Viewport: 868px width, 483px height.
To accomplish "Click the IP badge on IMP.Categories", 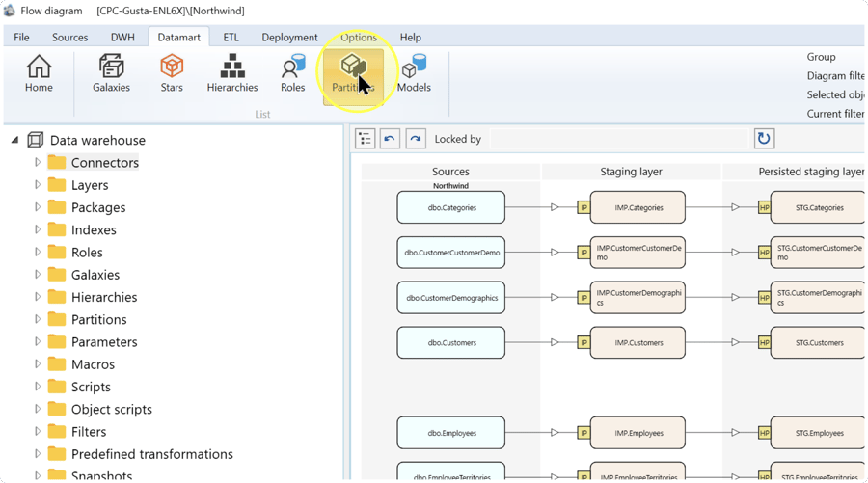I will pos(583,207).
